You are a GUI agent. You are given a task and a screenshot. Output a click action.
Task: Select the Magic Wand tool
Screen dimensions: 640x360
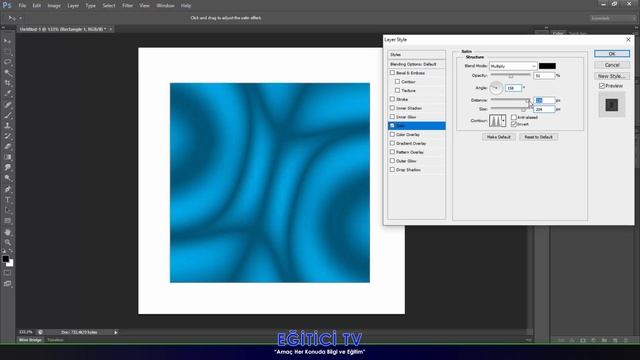point(7,73)
